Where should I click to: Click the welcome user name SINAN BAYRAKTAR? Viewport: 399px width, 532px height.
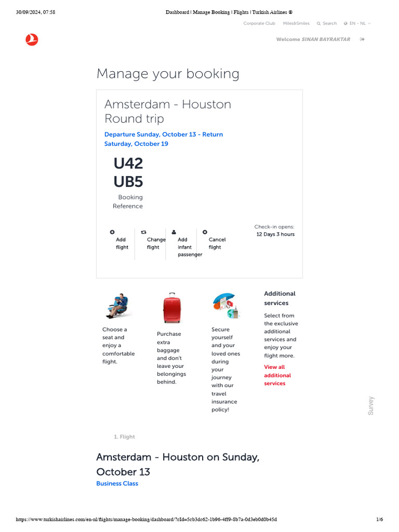point(326,39)
